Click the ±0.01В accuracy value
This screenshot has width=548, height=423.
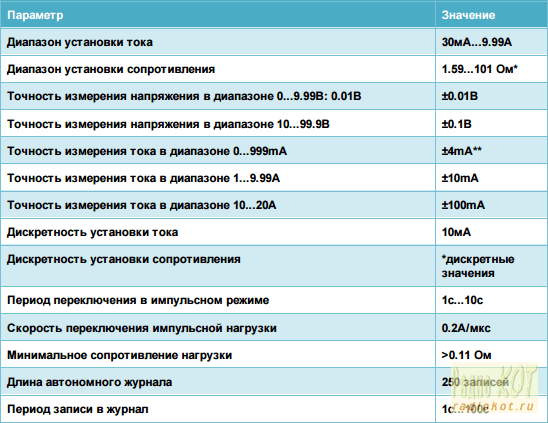tap(460, 96)
